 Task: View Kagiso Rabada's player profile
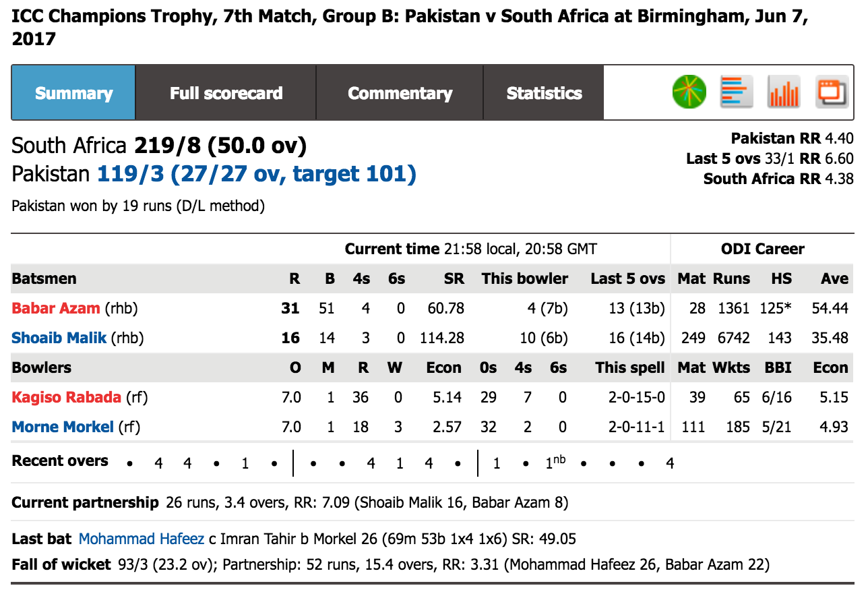66,397
